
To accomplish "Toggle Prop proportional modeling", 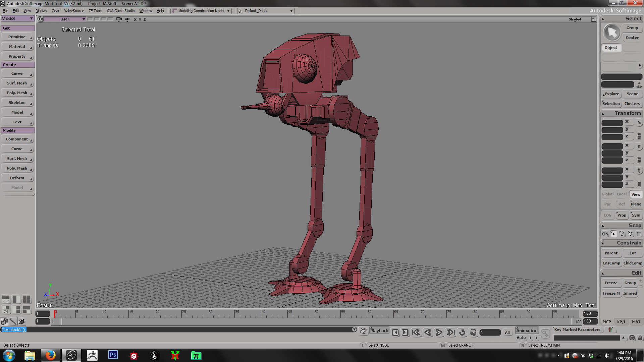I will [622, 215].
